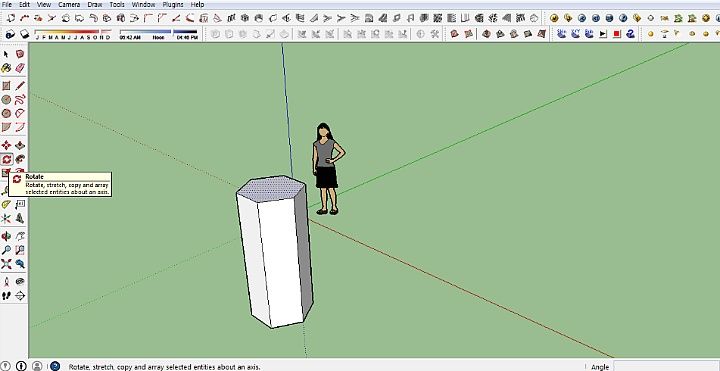The width and height of the screenshot is (720, 371).
Task: Start the simulation with Play button
Action: pos(603,34)
